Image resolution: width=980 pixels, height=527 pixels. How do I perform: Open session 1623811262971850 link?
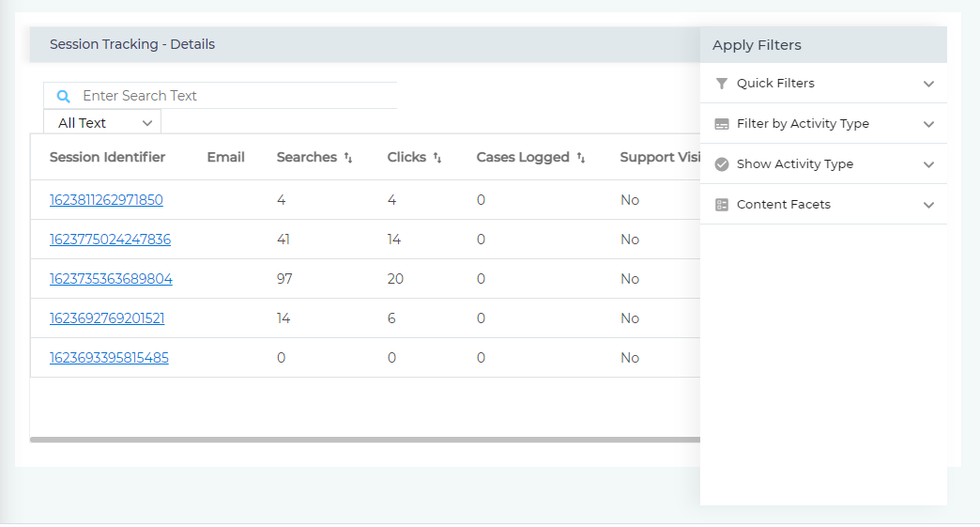pyautogui.click(x=106, y=200)
